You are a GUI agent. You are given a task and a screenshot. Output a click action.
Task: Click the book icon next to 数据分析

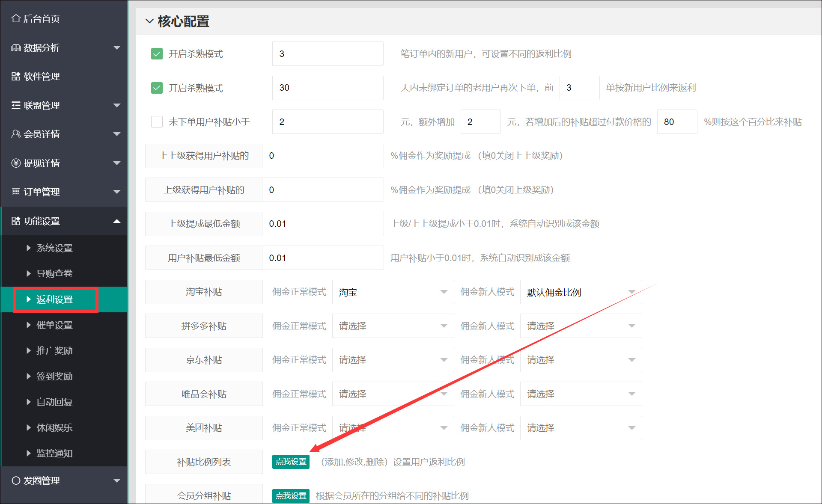point(16,47)
